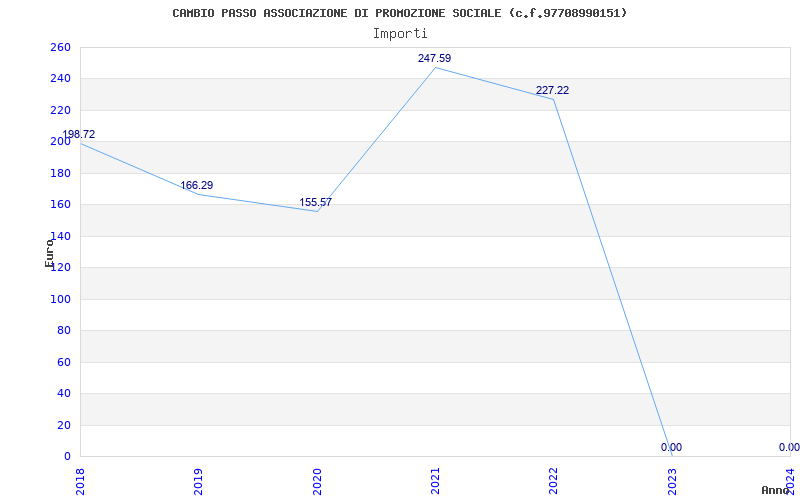
Task: Click the 260 y-axis tick label
Action: [x=60, y=47]
